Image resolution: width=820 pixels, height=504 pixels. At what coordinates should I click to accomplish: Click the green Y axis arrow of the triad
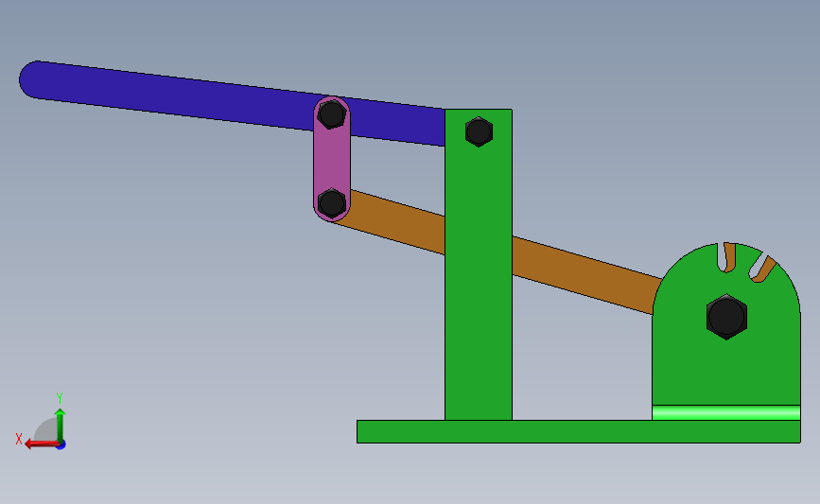pos(61,425)
